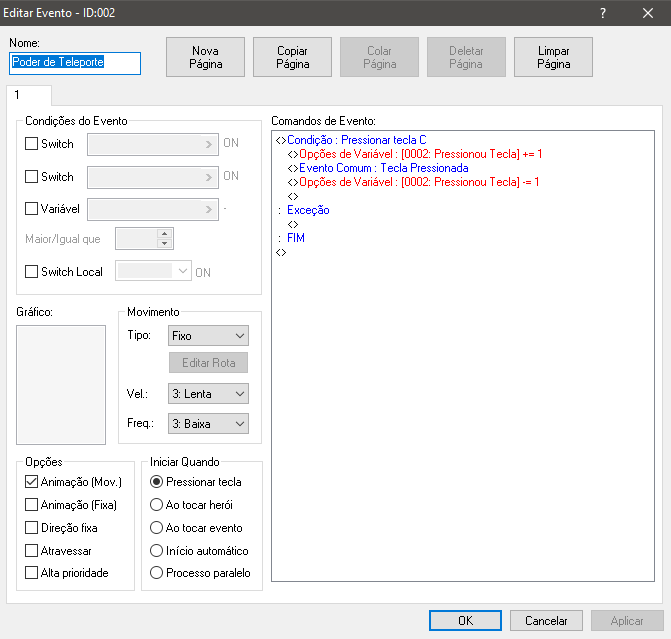Image resolution: width=671 pixels, height=639 pixels.
Task: Open the Switch Local dropdown
Action: (x=153, y=271)
